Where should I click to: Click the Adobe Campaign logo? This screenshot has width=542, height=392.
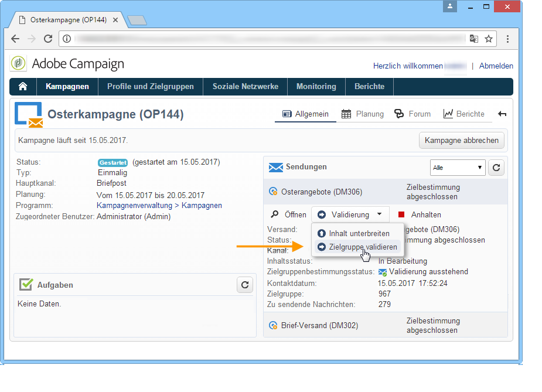(x=18, y=64)
